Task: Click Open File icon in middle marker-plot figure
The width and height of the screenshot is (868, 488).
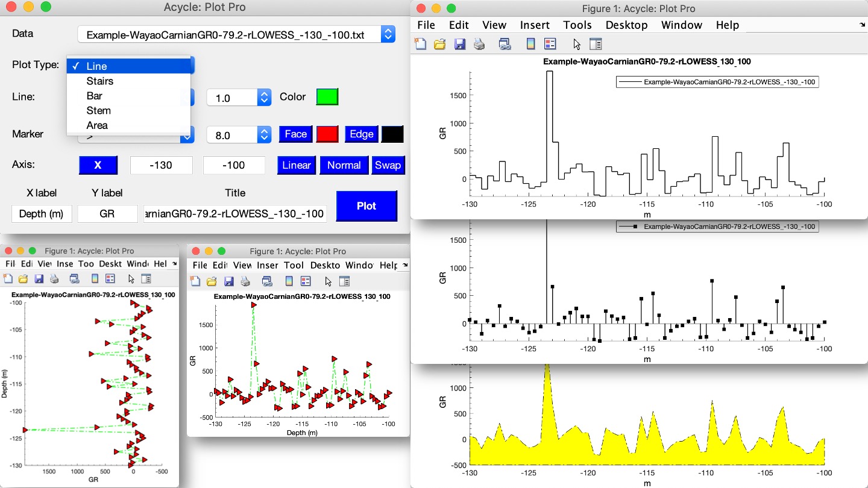Action: [212, 281]
